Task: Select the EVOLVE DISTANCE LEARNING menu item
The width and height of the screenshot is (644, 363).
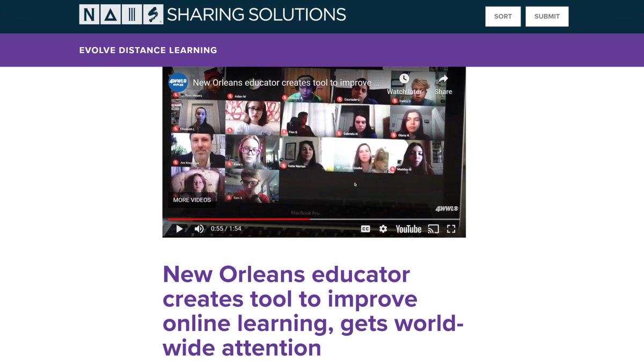Action: pyautogui.click(x=148, y=50)
